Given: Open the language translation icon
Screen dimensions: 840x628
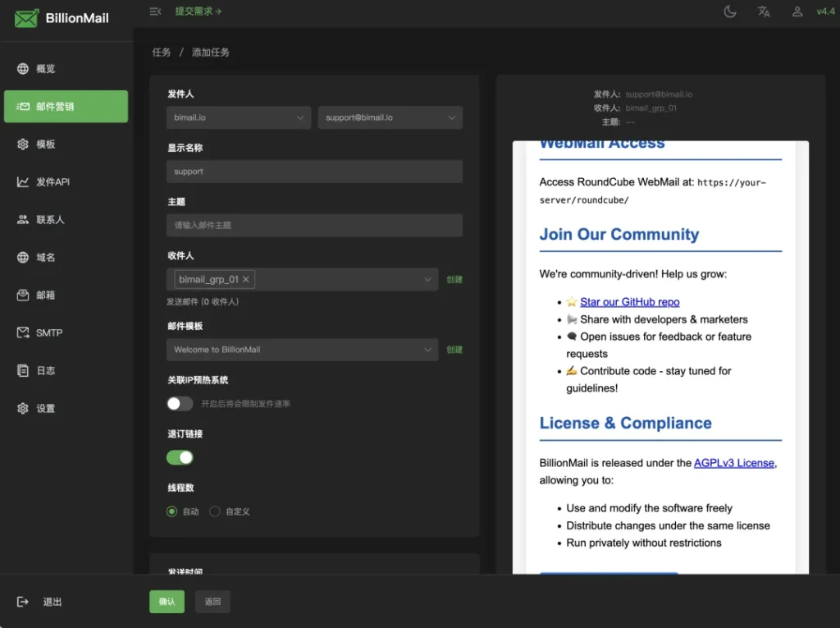Looking at the screenshot, I should (764, 11).
